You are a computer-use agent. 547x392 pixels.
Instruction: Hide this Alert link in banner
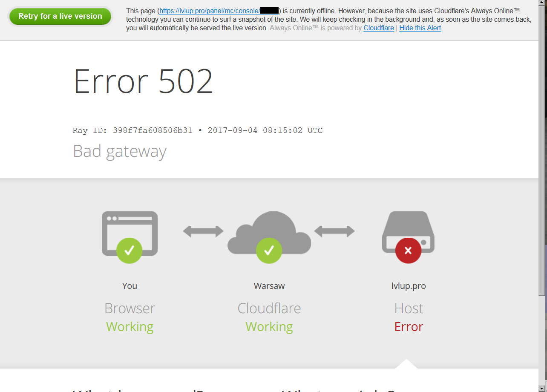tap(420, 28)
